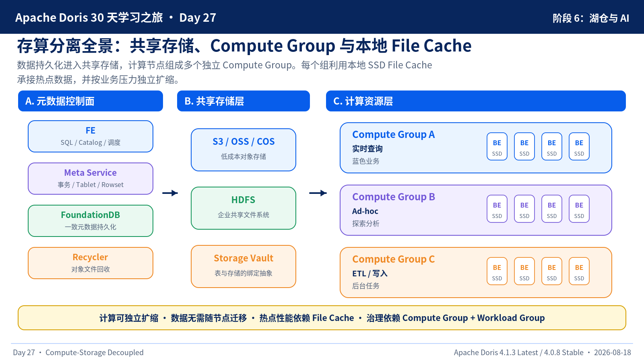Click the subtitle line starting with "数据持久化进入共享存储"

(x=225, y=65)
